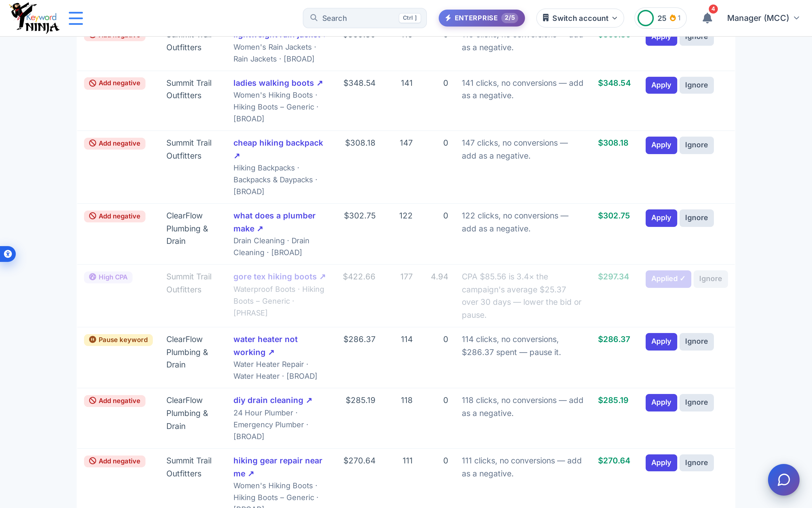
Task: Open the hiking gear repair near me link
Action: tap(278, 467)
